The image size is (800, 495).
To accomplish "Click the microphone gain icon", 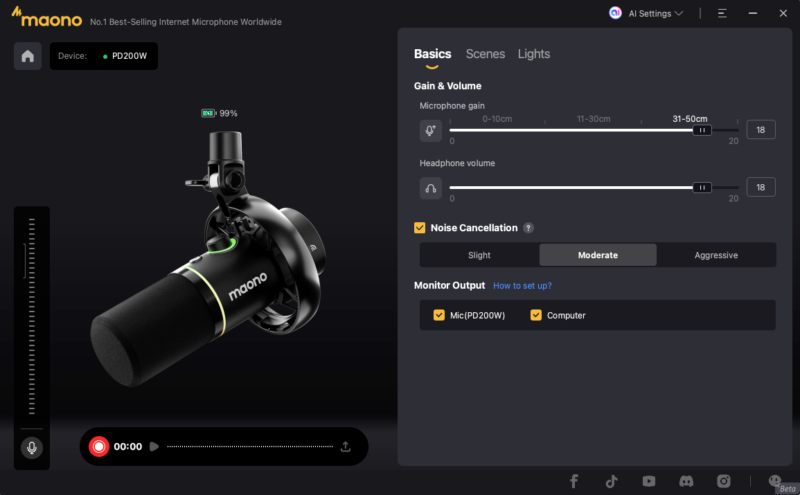I will (431, 130).
